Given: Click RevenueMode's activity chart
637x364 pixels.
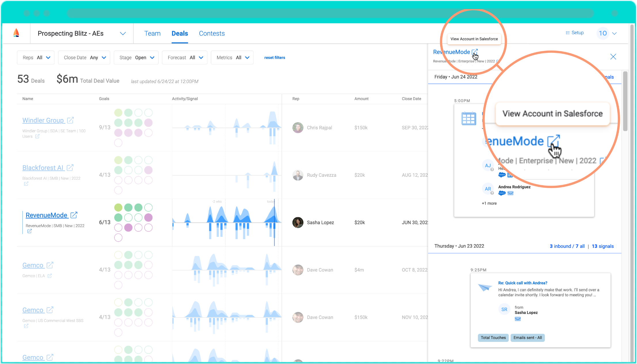Looking at the screenshot, I should tap(227, 222).
